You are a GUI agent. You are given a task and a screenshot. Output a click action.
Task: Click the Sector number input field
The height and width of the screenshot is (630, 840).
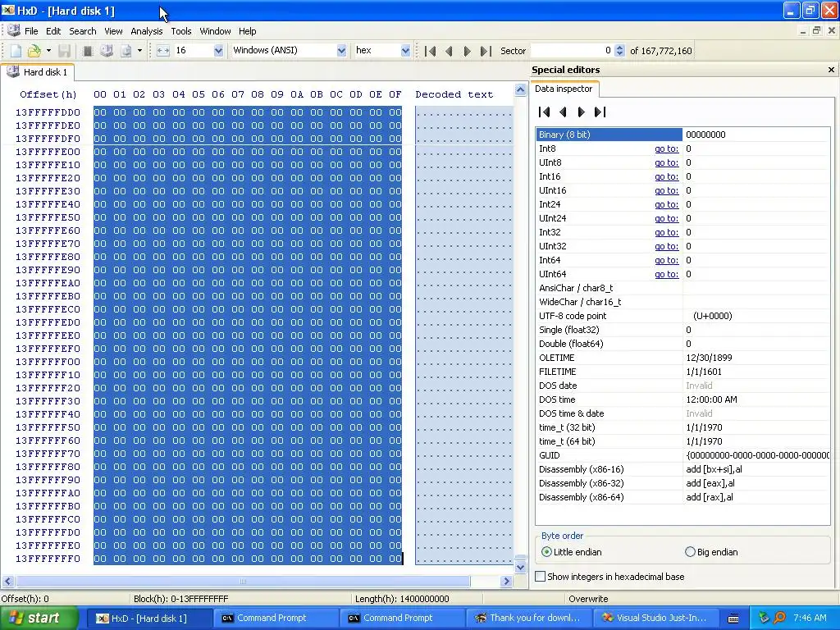[x=572, y=50]
